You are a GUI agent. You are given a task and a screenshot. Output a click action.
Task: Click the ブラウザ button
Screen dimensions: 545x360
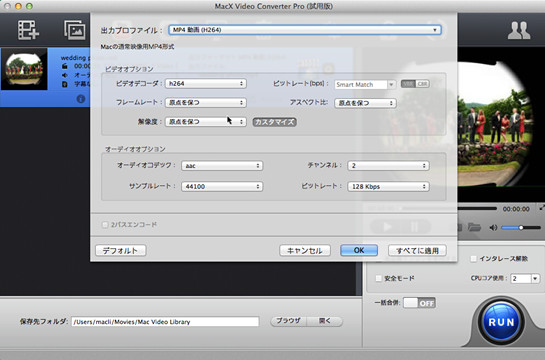coord(288,321)
